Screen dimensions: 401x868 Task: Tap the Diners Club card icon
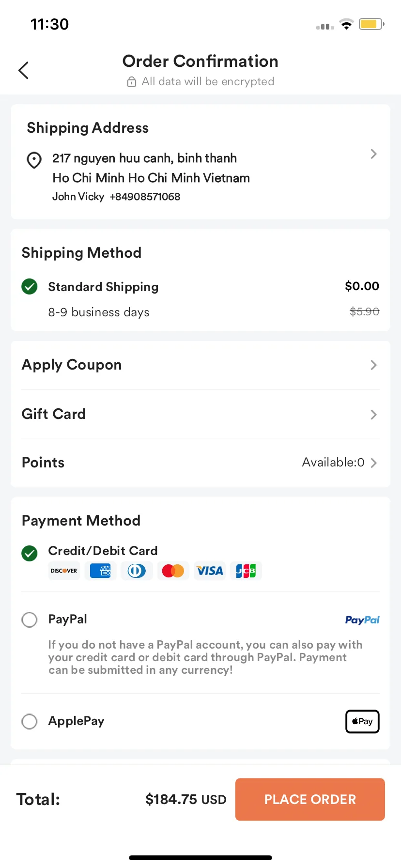[x=137, y=571]
